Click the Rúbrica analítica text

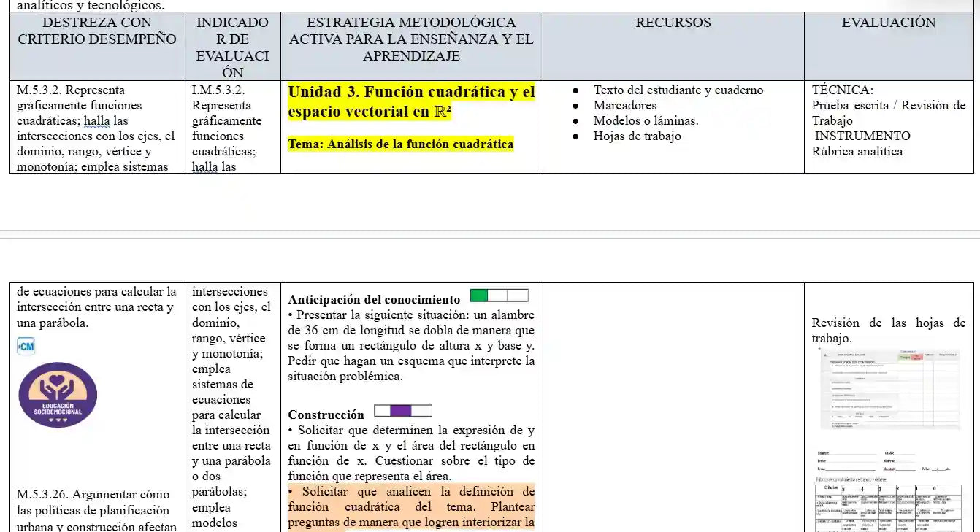coord(857,152)
